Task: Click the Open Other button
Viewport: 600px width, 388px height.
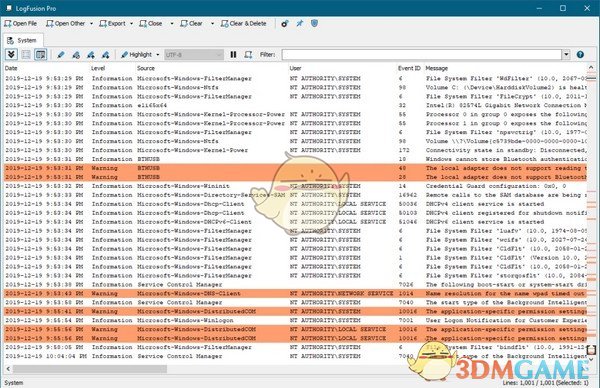Action: (65, 24)
